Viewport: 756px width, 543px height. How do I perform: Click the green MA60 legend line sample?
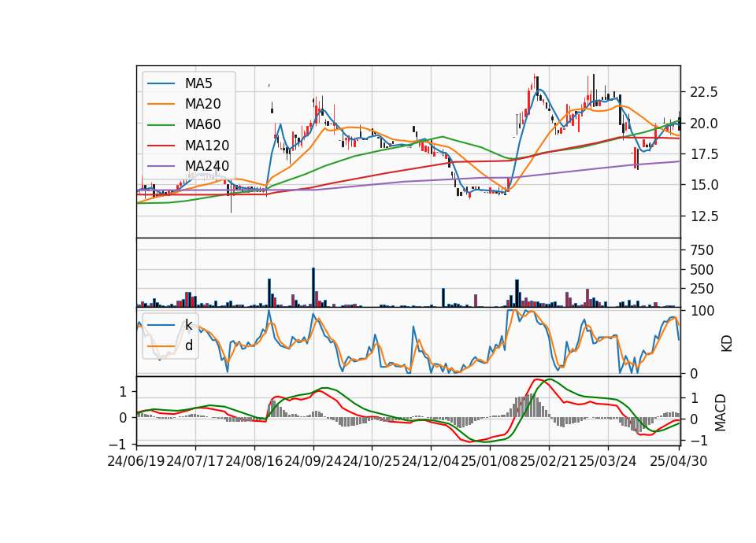161,125
